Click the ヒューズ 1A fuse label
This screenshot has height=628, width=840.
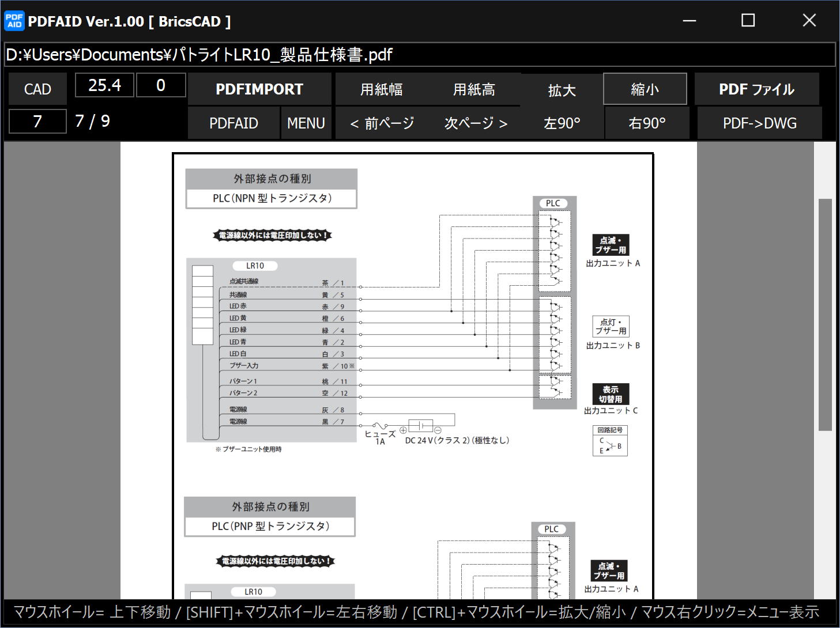(381, 437)
